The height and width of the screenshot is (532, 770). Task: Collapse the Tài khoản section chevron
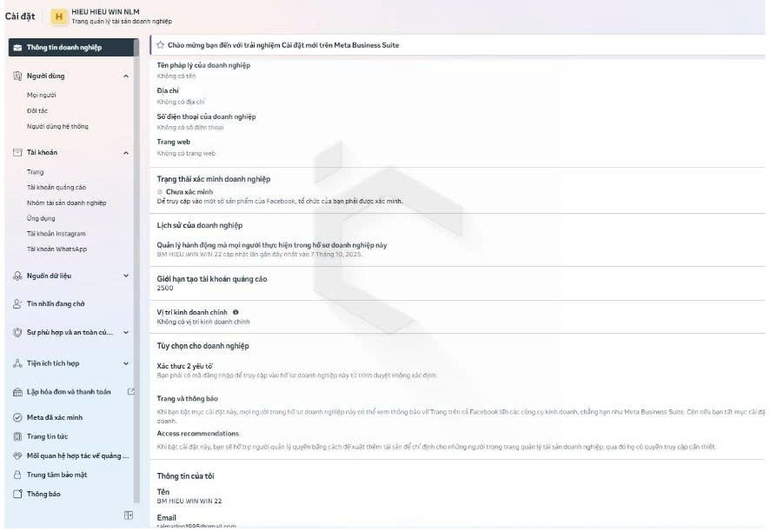click(x=126, y=153)
